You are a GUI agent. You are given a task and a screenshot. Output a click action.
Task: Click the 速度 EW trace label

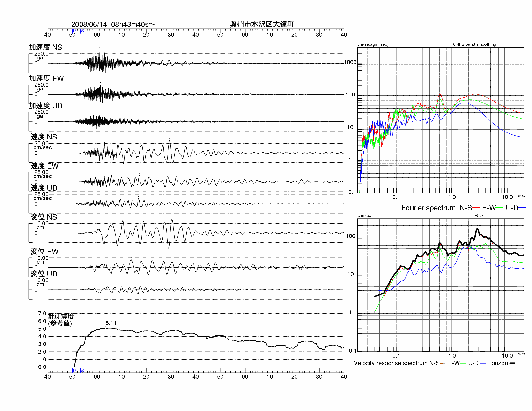tap(44, 166)
